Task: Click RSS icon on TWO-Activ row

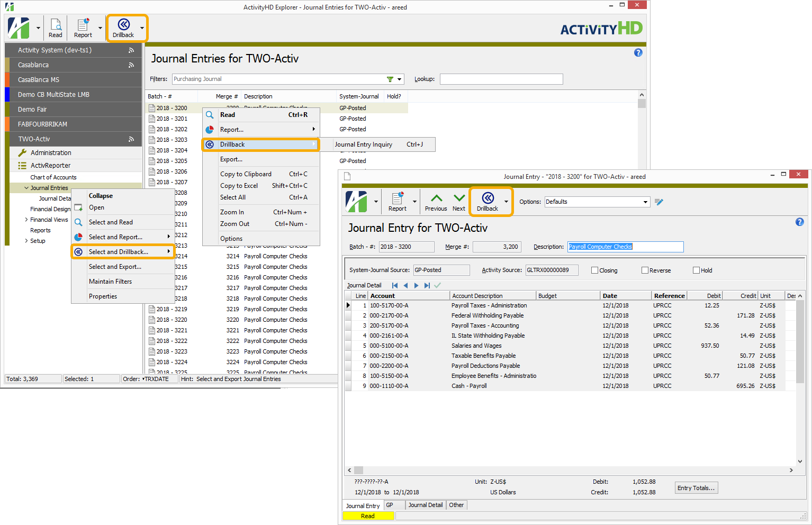Action: pos(131,139)
